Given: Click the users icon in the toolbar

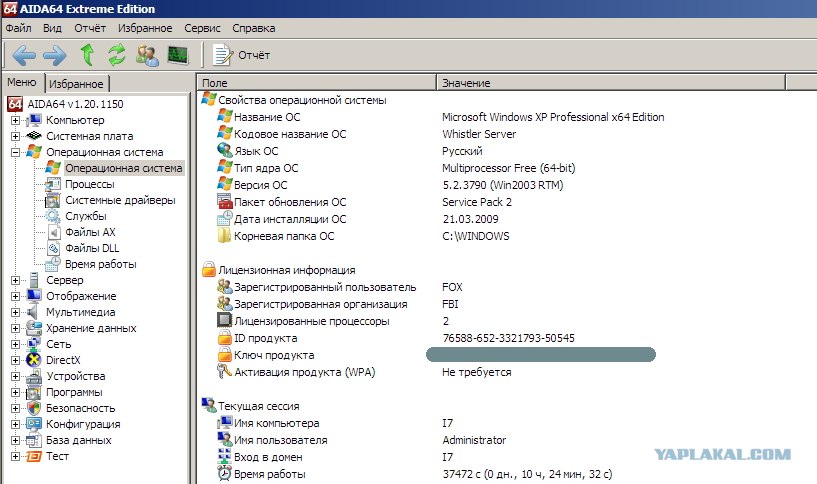Looking at the screenshot, I should [x=147, y=55].
